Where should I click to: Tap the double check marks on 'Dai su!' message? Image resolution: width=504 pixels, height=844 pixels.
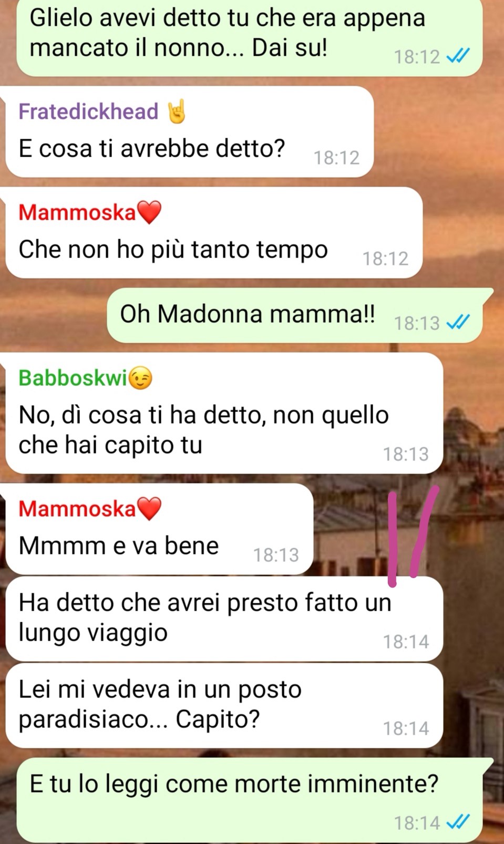coord(458,56)
